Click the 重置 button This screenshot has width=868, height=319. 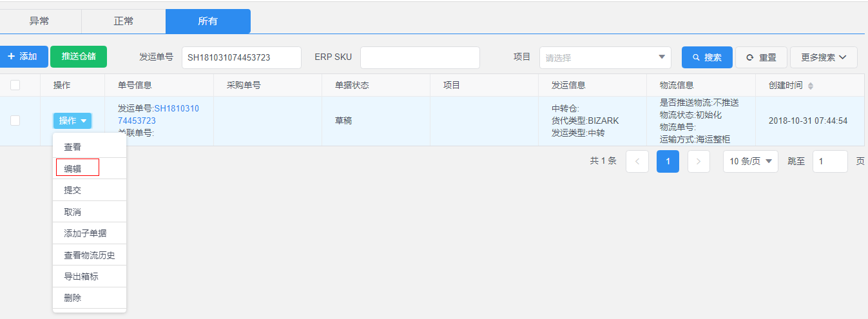[761, 57]
